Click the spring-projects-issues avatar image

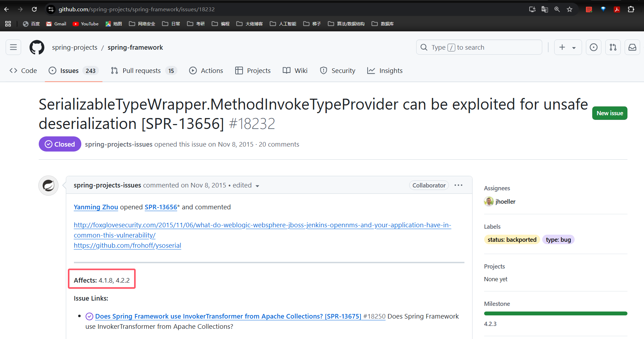[48, 185]
